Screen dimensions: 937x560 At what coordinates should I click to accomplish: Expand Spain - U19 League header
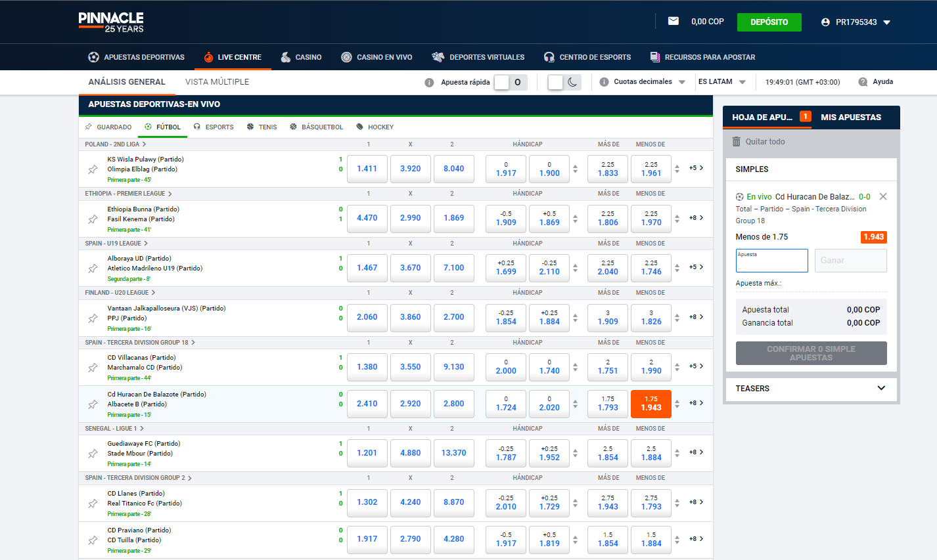click(116, 243)
